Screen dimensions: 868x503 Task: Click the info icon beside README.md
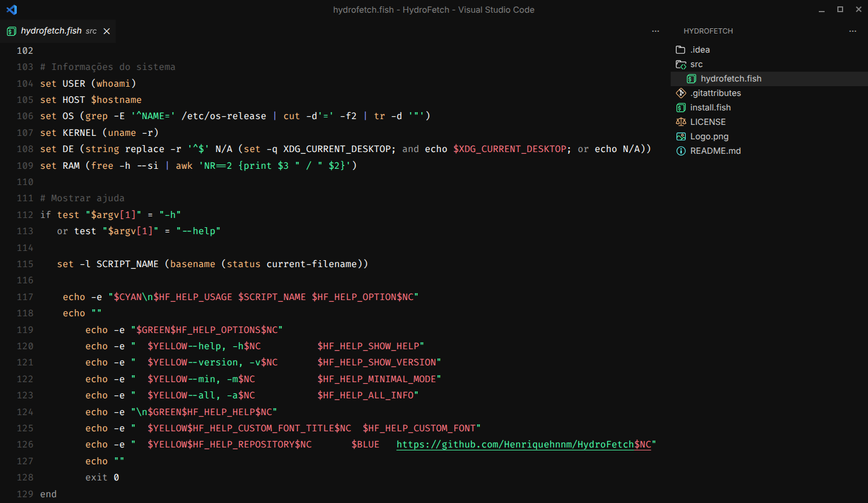pyautogui.click(x=681, y=151)
